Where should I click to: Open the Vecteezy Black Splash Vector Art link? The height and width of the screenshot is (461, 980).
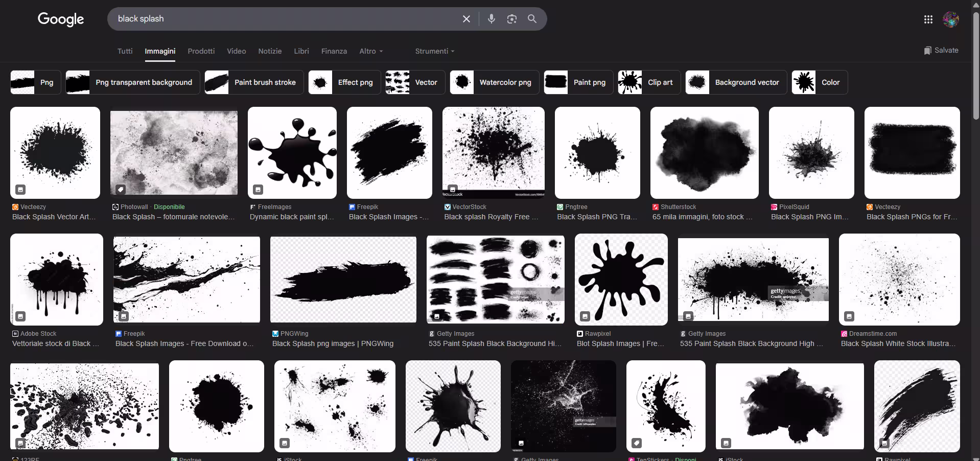[54, 217]
